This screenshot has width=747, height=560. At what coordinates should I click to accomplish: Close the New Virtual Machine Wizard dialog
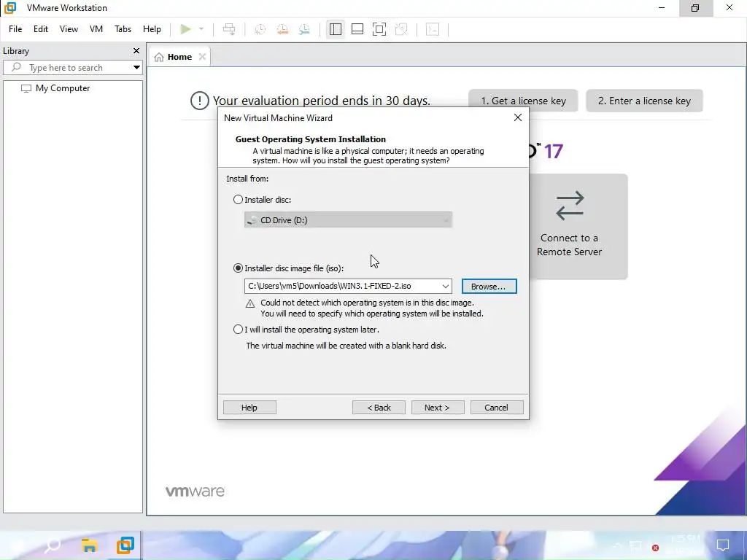pyautogui.click(x=518, y=117)
